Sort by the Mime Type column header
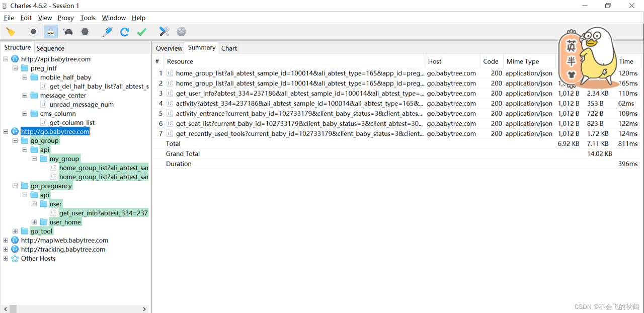The height and width of the screenshot is (313, 644). click(x=529, y=61)
